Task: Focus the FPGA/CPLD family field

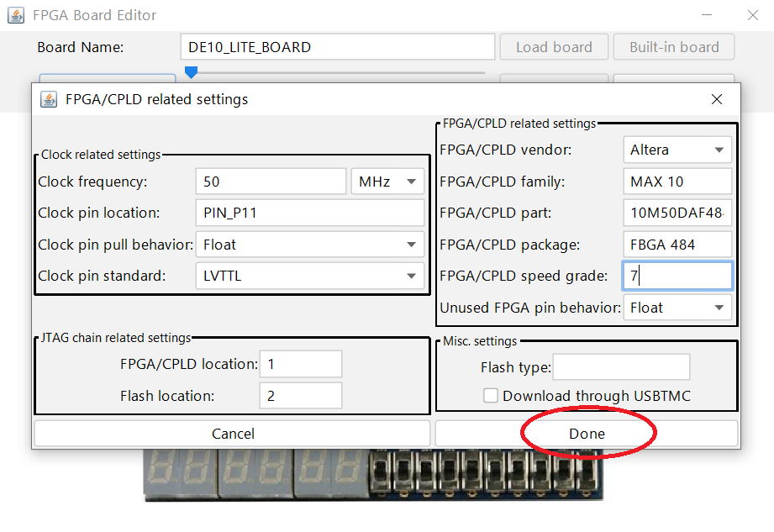Action: point(677,182)
